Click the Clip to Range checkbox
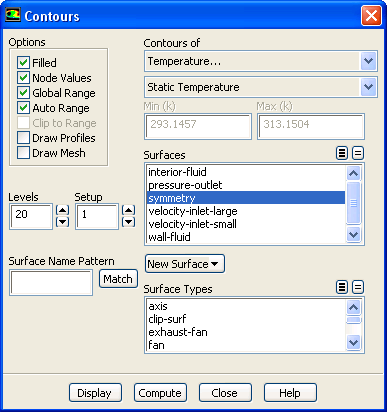Screen dimensions: 387x412 (x=23, y=123)
